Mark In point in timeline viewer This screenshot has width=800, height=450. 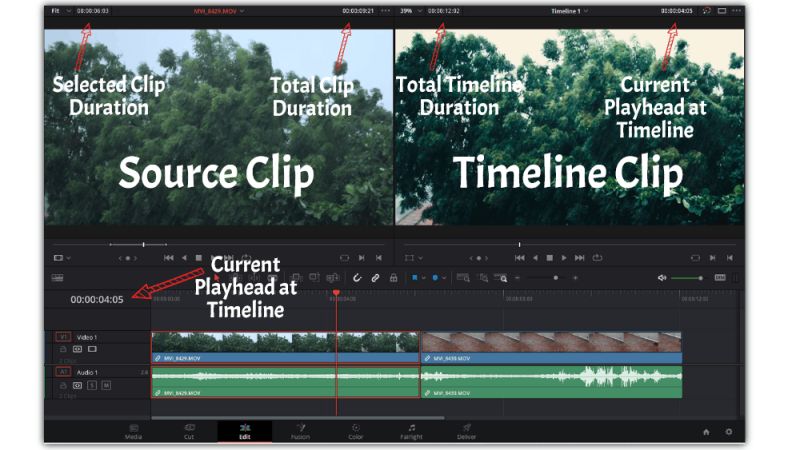713,258
